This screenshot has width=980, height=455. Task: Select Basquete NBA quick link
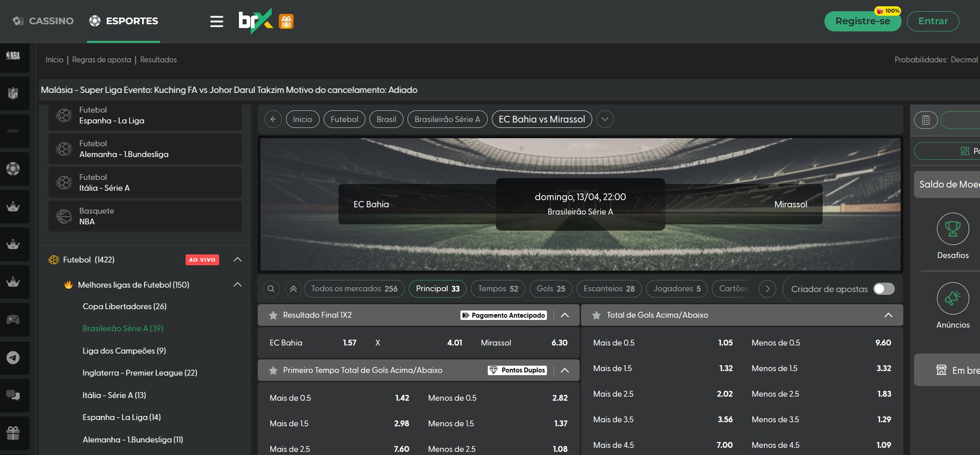145,216
